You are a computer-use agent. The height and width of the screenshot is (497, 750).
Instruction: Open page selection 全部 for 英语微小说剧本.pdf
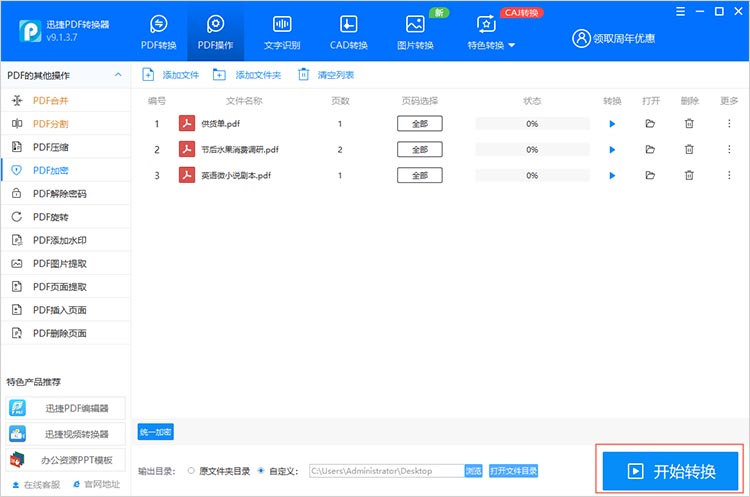[419, 175]
